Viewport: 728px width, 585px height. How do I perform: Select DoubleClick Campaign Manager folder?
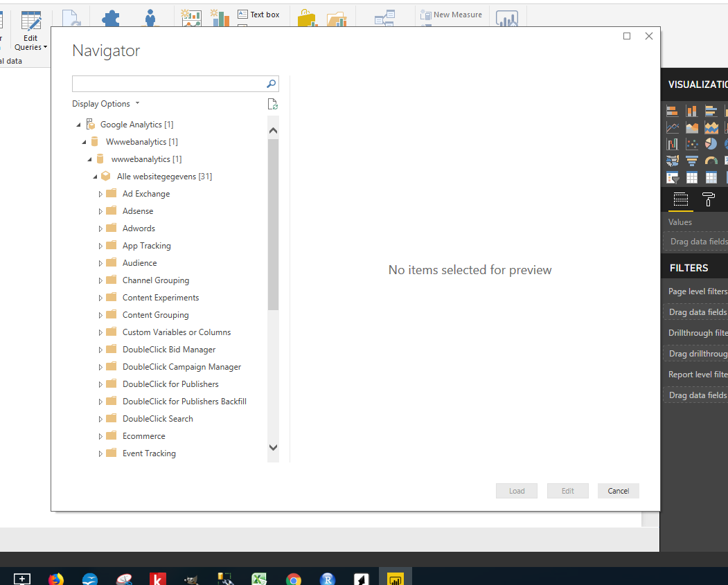click(181, 367)
